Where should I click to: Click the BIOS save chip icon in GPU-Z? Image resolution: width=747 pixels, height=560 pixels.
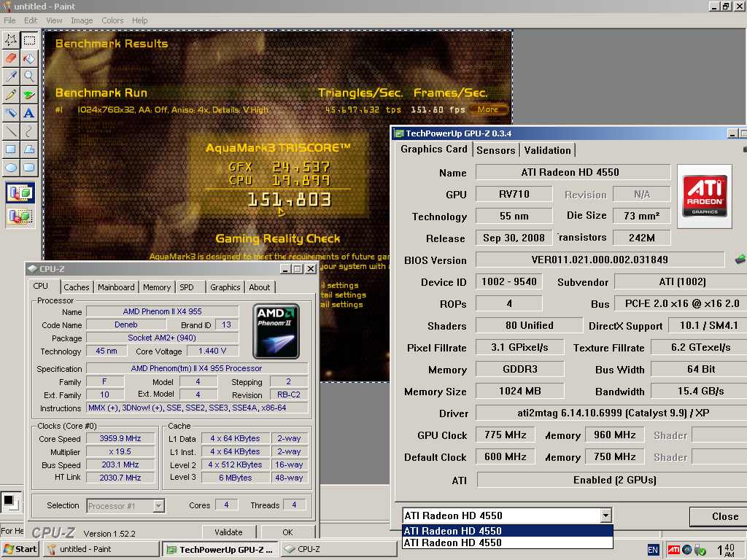click(x=740, y=260)
